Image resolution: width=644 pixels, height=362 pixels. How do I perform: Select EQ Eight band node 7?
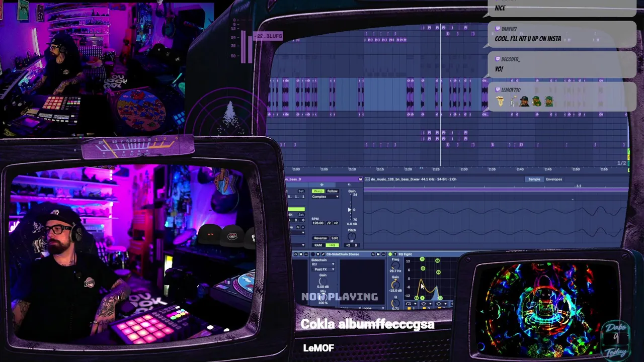pyautogui.click(x=437, y=260)
